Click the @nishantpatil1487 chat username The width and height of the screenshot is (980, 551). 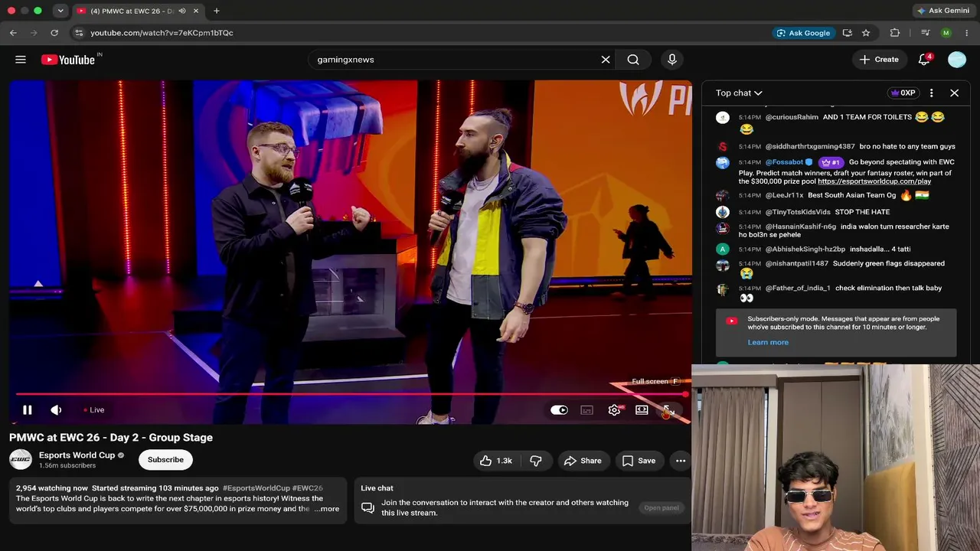click(x=797, y=263)
